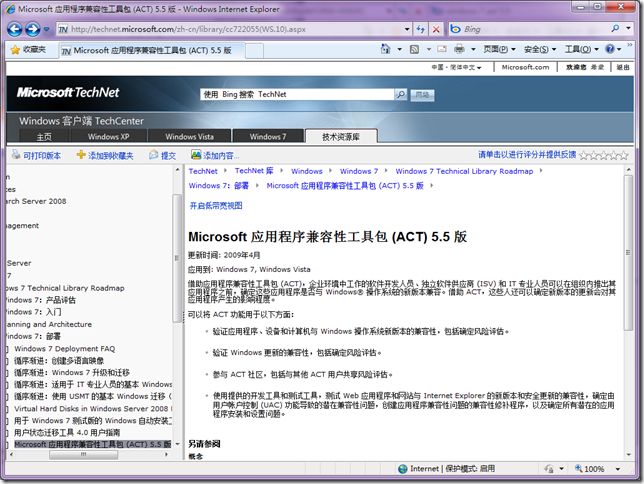Click the TechNet Bing search input field
The image size is (644, 484).
coord(297,94)
